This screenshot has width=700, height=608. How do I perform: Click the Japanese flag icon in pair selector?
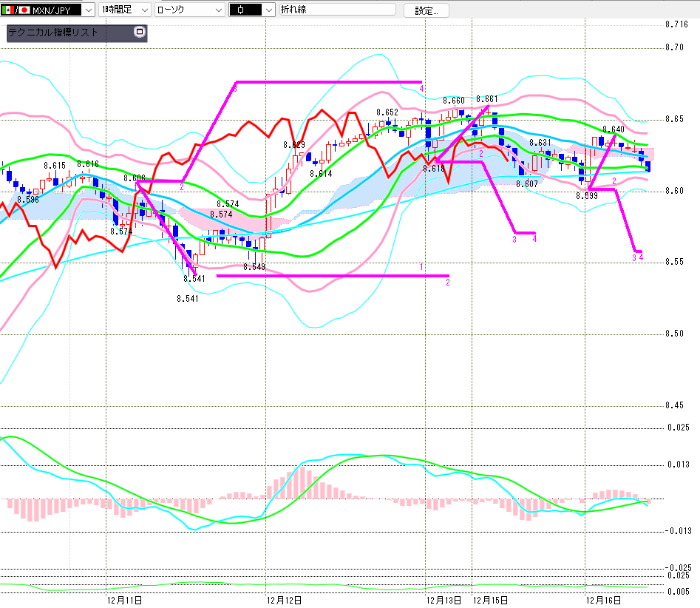pyautogui.click(x=24, y=10)
